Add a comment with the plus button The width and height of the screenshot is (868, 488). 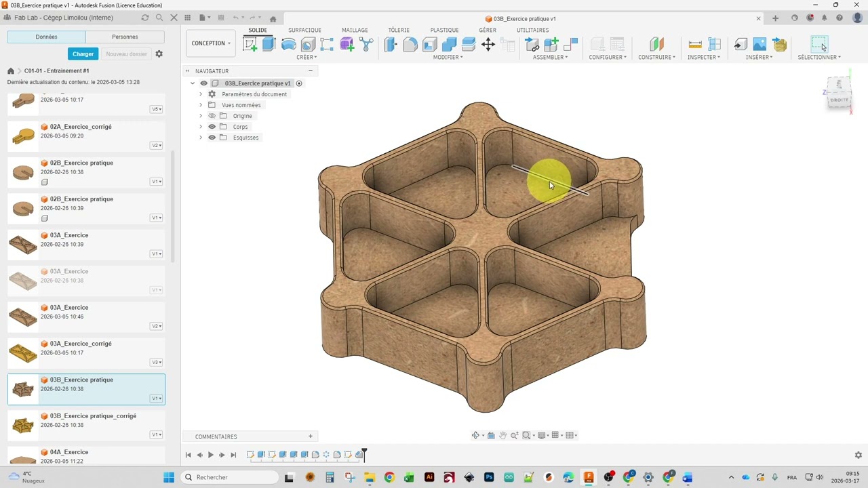(x=311, y=436)
